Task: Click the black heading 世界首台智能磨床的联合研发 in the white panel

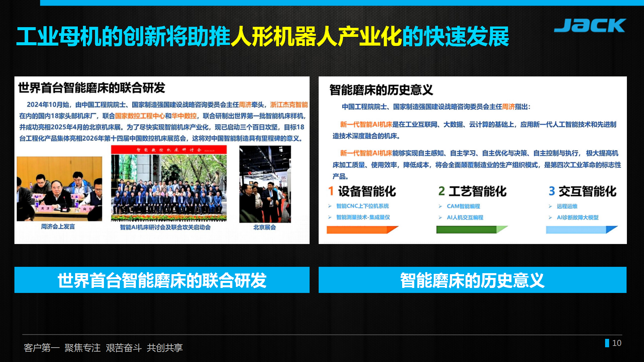Action: (92, 88)
